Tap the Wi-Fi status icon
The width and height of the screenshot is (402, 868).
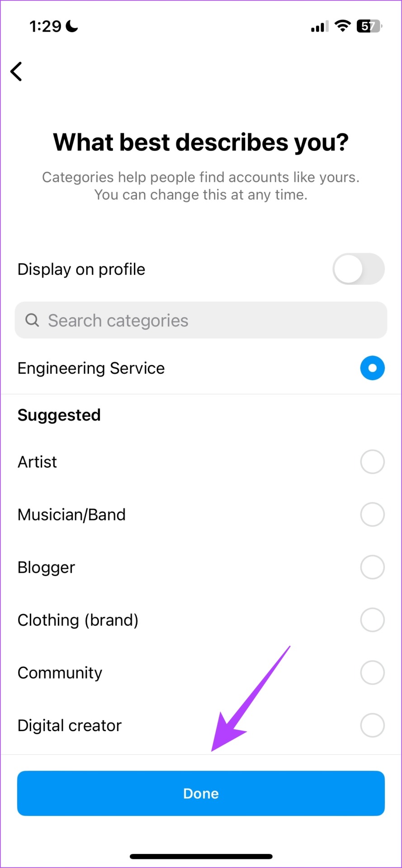343,26
